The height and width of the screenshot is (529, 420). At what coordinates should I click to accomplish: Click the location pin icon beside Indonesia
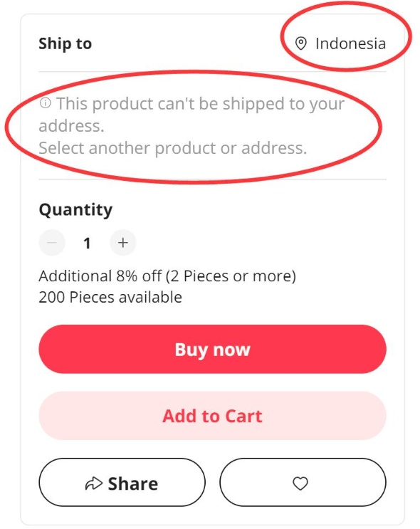tap(300, 43)
